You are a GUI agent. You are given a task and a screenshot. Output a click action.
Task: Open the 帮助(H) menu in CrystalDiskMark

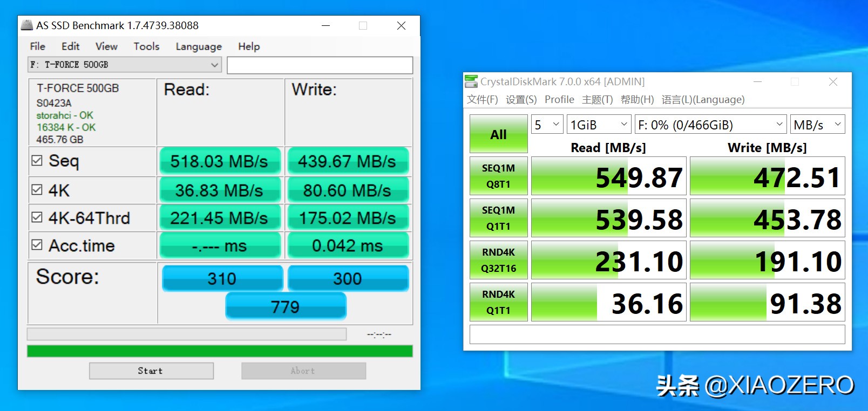click(638, 99)
